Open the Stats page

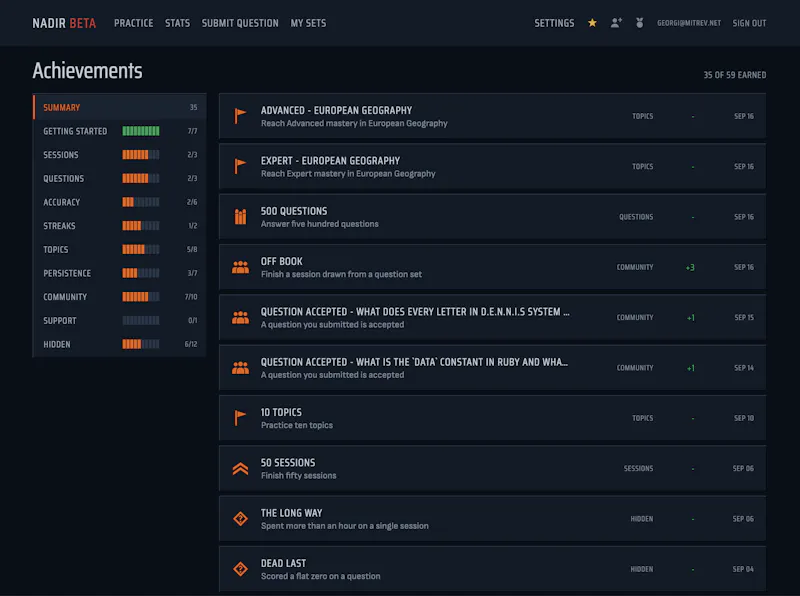point(178,23)
